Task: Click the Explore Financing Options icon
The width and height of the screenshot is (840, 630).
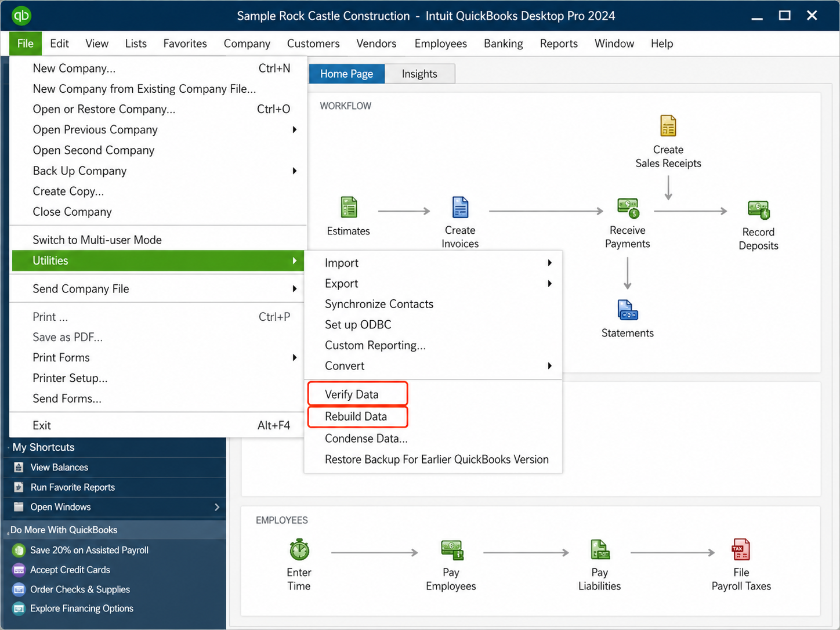Action: (x=19, y=609)
